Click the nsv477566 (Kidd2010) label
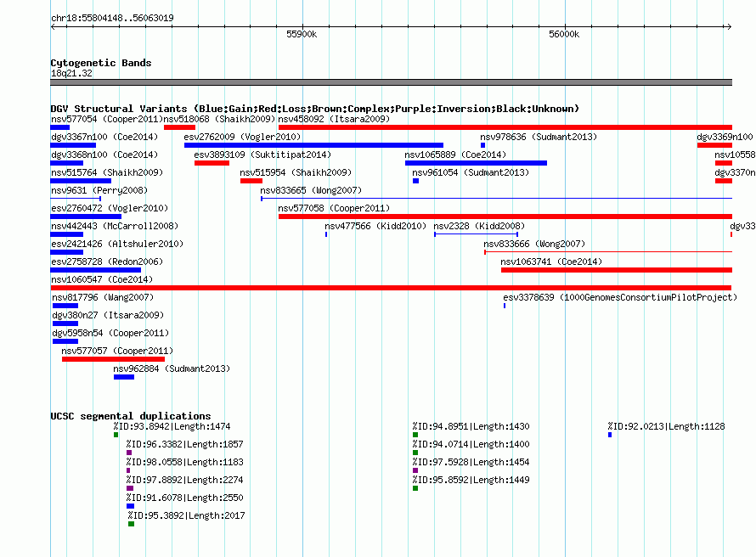The image size is (756, 557). click(x=375, y=226)
